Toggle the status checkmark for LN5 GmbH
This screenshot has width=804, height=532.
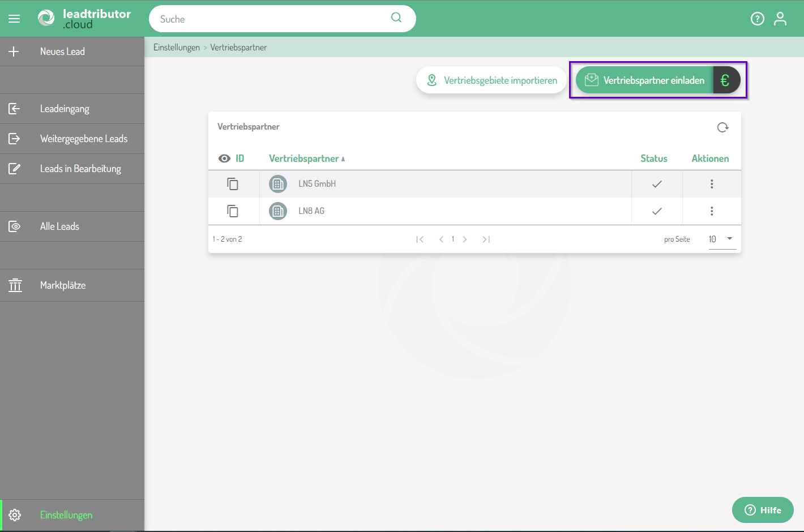657,184
